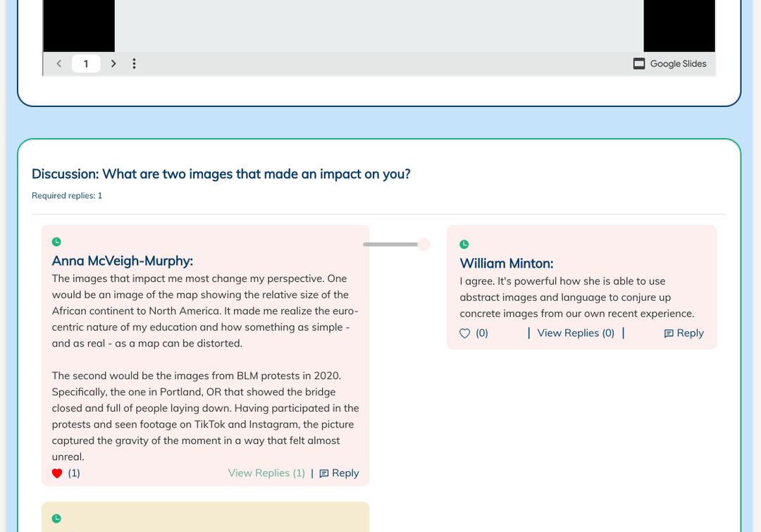Unlike Anna's post by clicking the red heart

coord(56,473)
